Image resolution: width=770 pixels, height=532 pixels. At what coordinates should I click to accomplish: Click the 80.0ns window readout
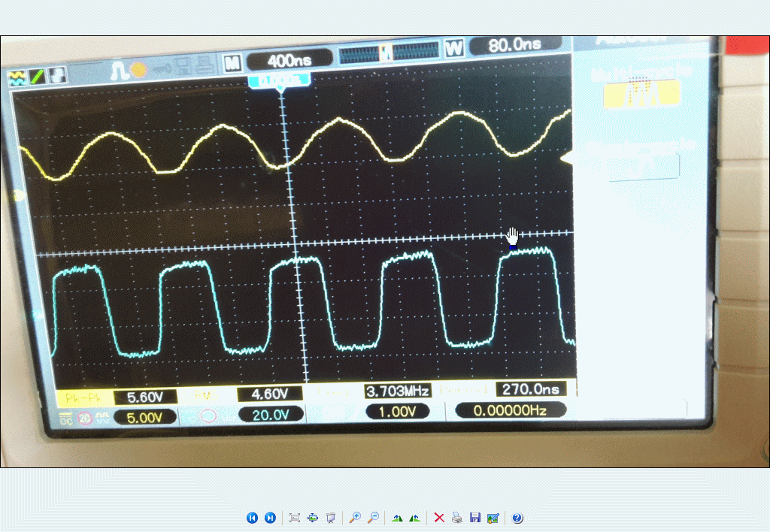pos(514,46)
